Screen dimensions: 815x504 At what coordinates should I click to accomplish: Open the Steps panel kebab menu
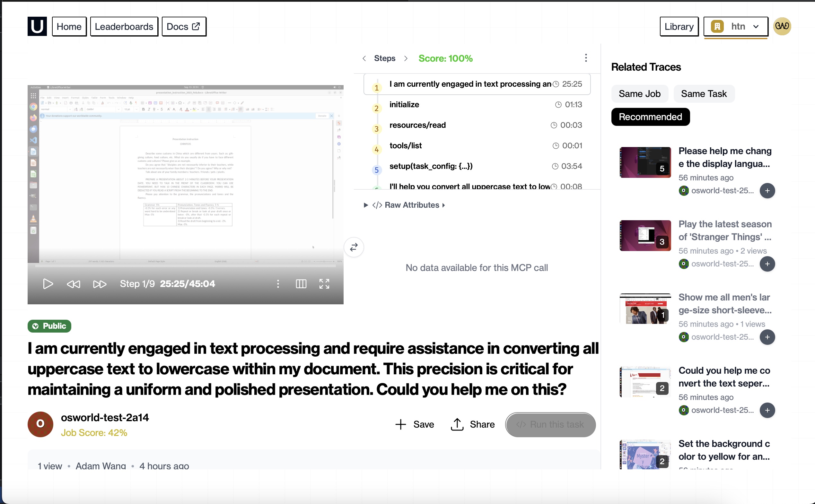(x=586, y=58)
